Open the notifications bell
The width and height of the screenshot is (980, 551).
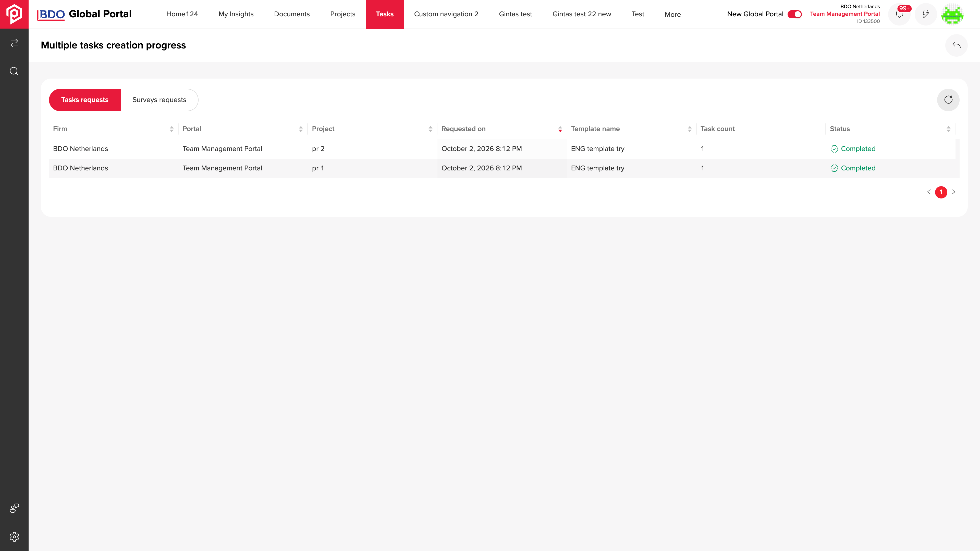[899, 14]
